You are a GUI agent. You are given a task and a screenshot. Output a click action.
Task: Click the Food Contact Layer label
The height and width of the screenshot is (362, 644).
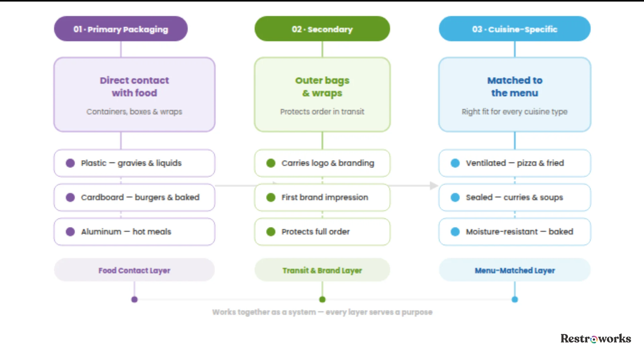click(x=134, y=270)
